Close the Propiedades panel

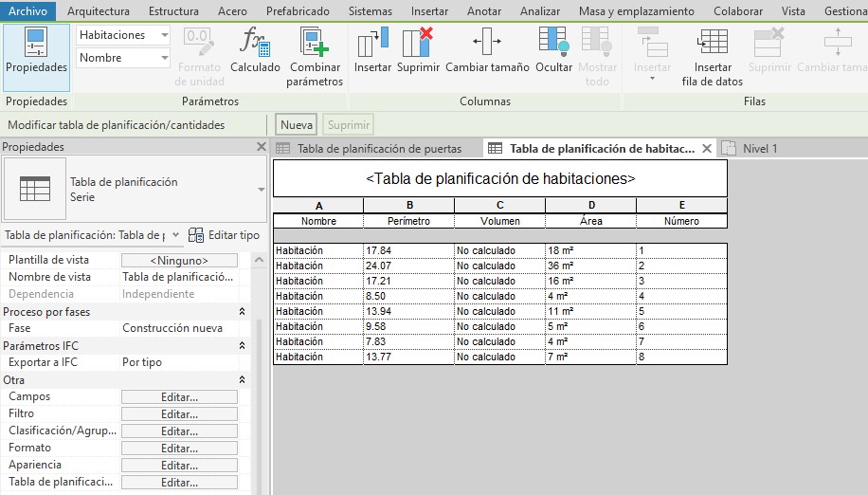(x=262, y=147)
